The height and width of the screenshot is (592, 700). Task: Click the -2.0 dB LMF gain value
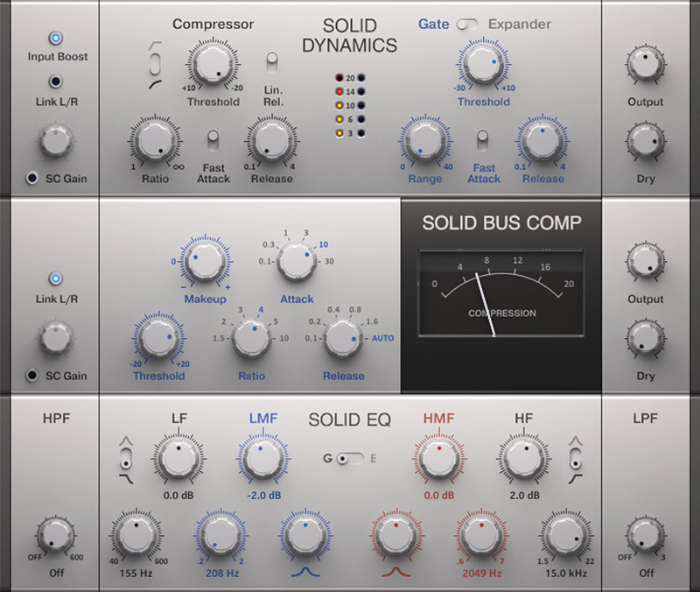pos(263,496)
